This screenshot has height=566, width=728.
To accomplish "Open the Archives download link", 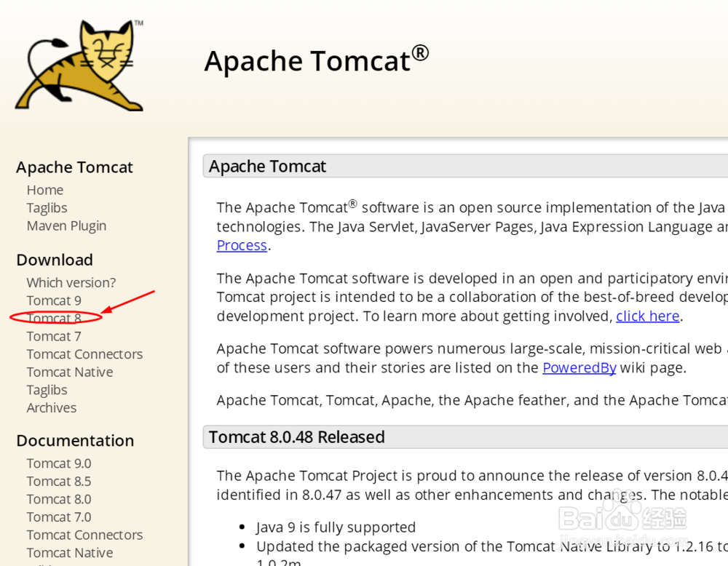I will click(52, 408).
